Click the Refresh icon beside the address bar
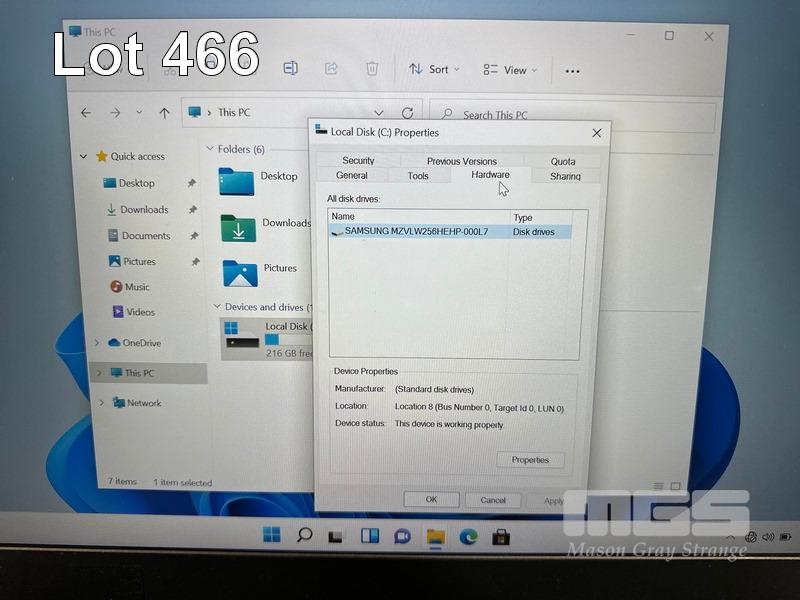 [x=407, y=113]
